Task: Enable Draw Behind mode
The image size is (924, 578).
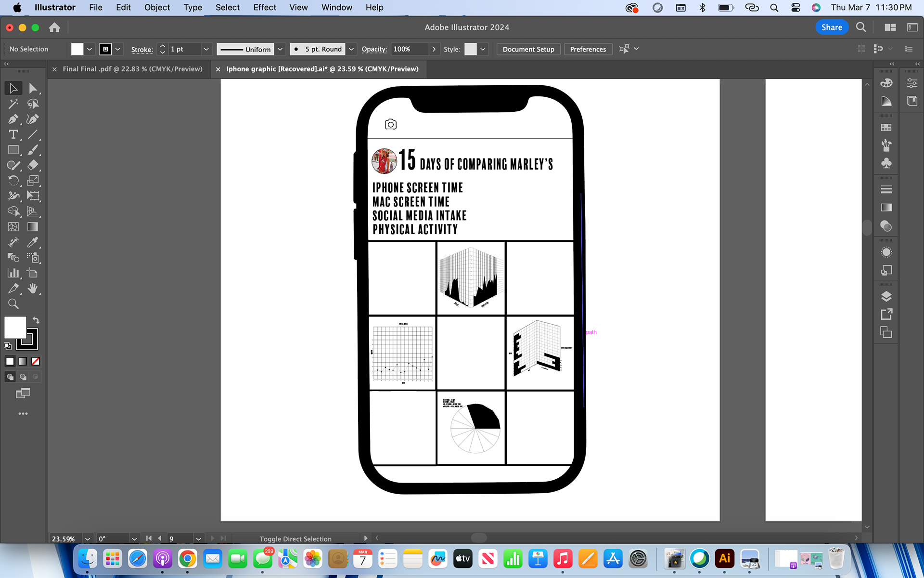Action: pyautogui.click(x=23, y=377)
